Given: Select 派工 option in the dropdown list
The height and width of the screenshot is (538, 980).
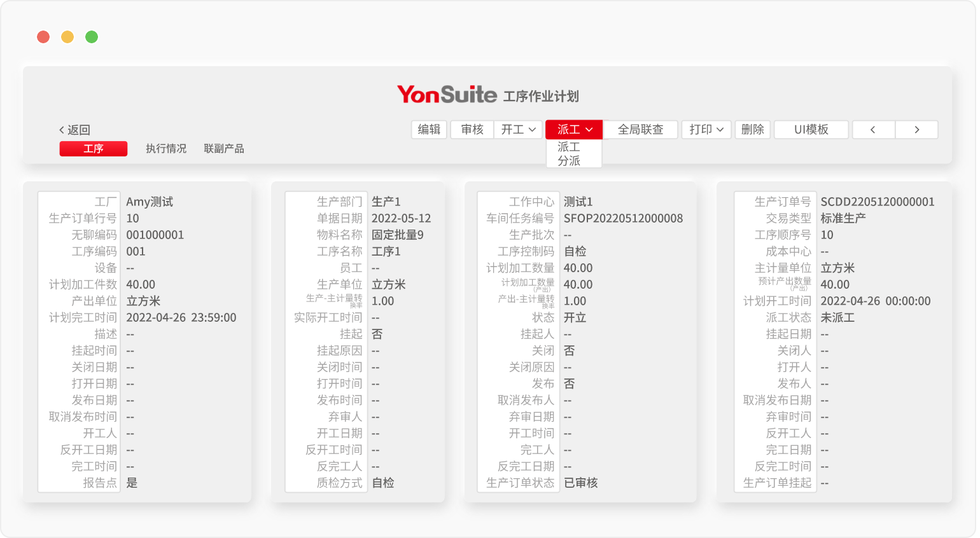Looking at the screenshot, I should [569, 147].
